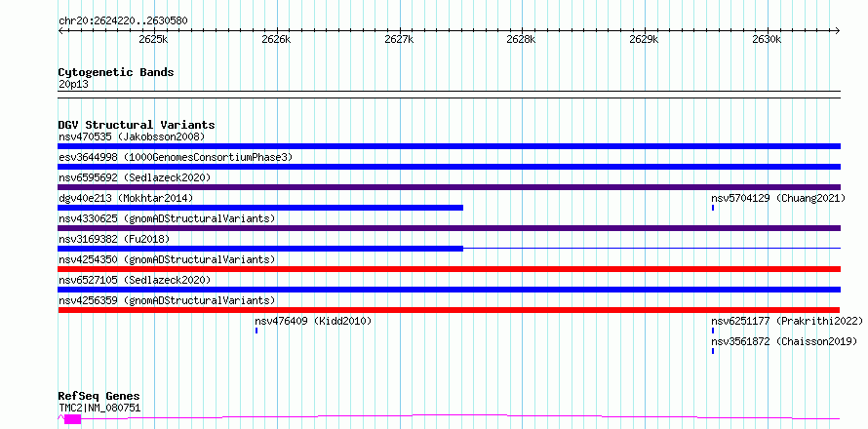
Task: Click the nsv6595692 purple variant bar
Action: click(x=450, y=187)
